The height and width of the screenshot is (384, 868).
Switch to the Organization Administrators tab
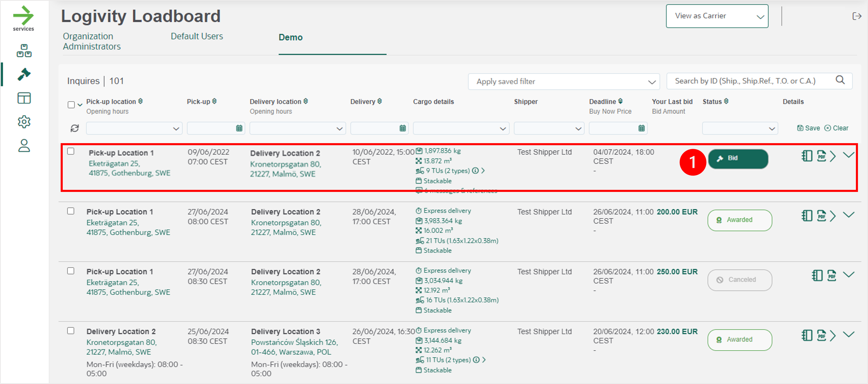(x=92, y=41)
